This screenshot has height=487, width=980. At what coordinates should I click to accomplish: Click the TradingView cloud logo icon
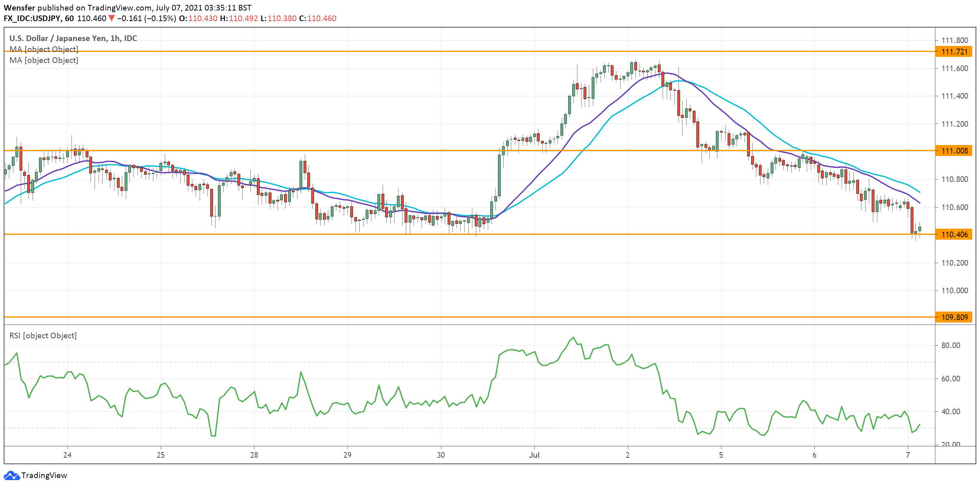(x=11, y=475)
